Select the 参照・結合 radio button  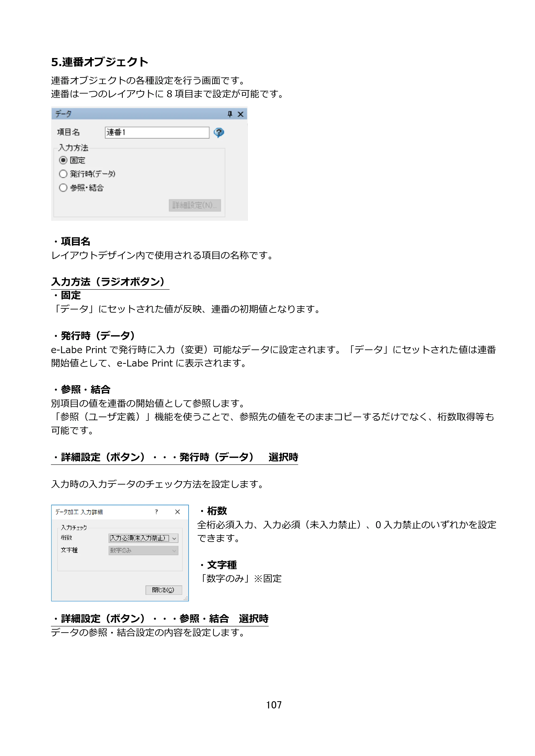[x=63, y=188]
